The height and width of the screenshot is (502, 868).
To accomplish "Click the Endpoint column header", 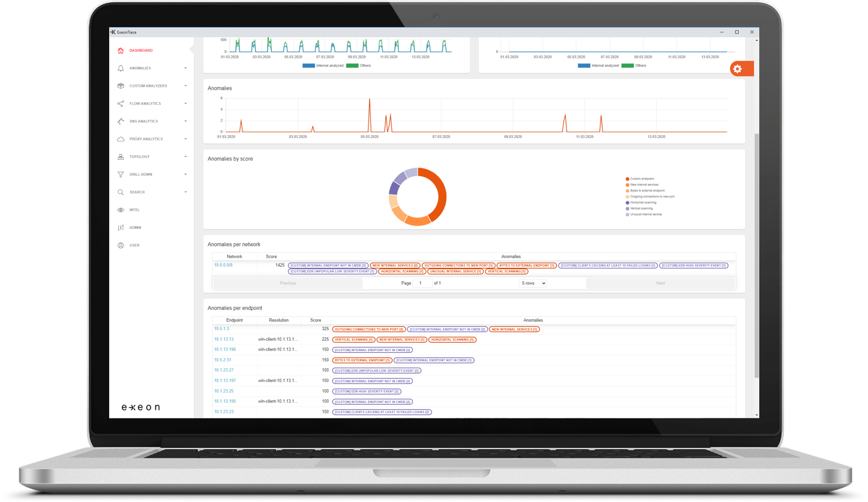I will 234,320.
